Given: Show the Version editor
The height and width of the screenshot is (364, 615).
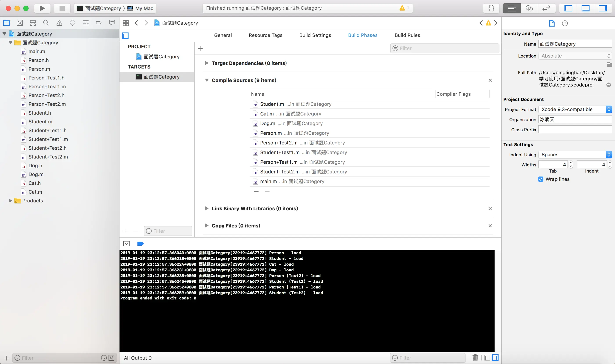Looking at the screenshot, I should 546,8.
